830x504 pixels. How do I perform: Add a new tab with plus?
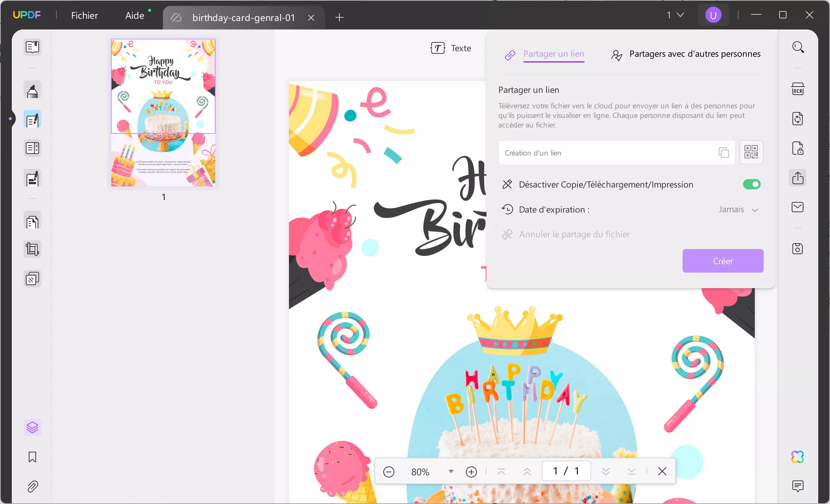pos(339,17)
